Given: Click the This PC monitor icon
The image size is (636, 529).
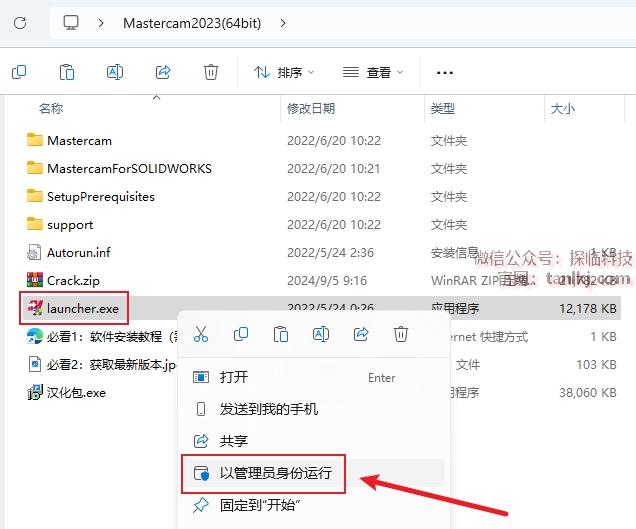Looking at the screenshot, I should (71, 23).
